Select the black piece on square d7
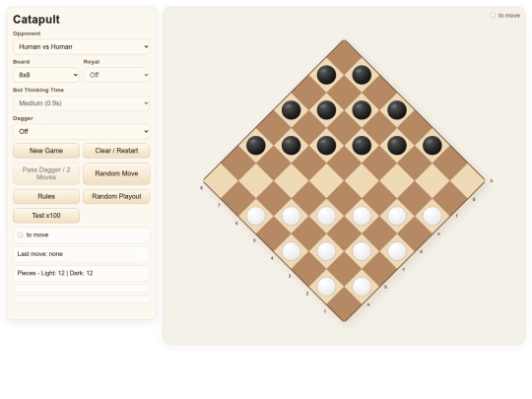Screen dimensions: 532x399 (291, 145)
